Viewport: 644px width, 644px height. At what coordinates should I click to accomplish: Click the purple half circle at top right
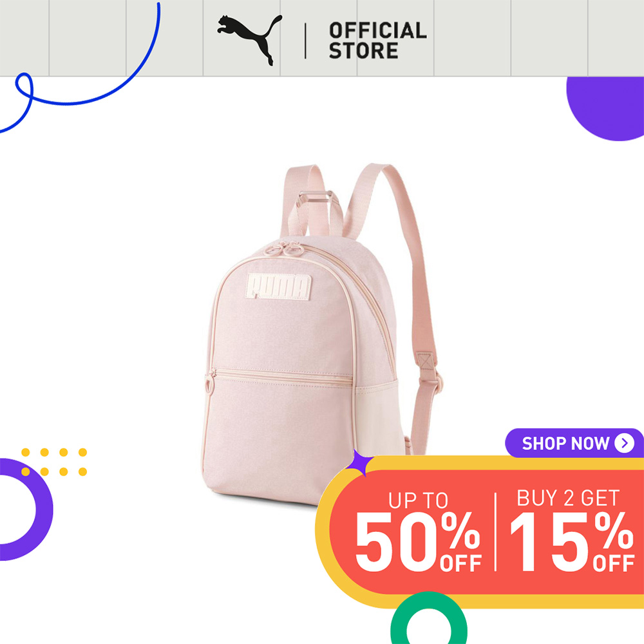605,108
